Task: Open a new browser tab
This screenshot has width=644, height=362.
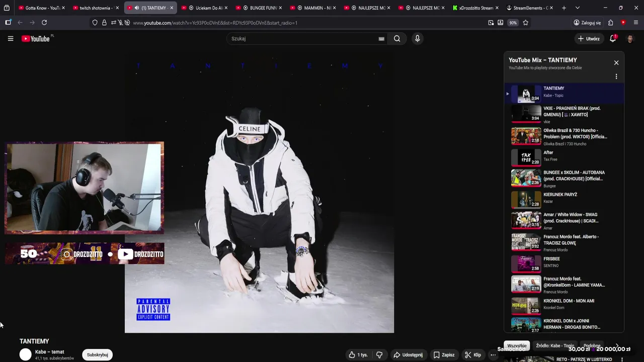Action: tap(564, 8)
